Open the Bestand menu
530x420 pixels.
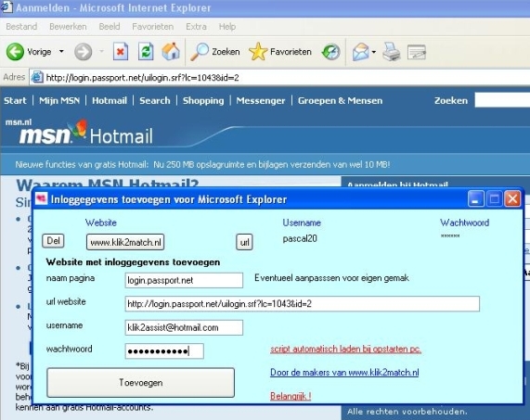[x=21, y=26]
